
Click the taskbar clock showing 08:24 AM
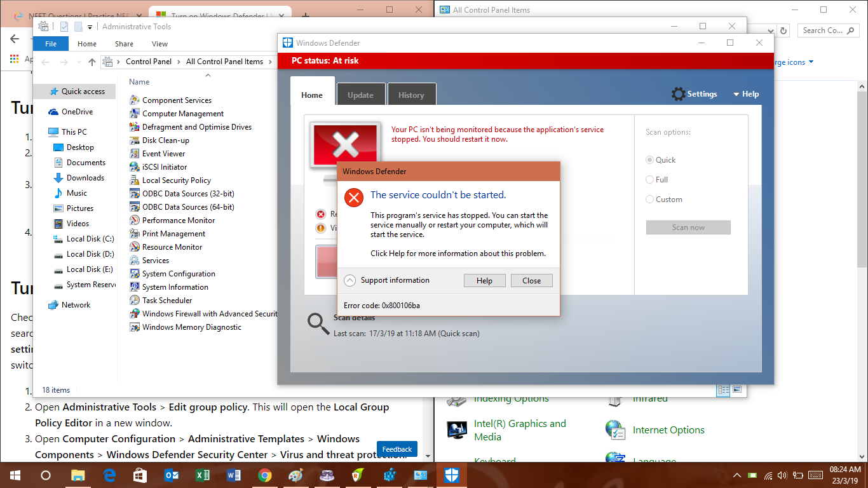tap(845, 475)
